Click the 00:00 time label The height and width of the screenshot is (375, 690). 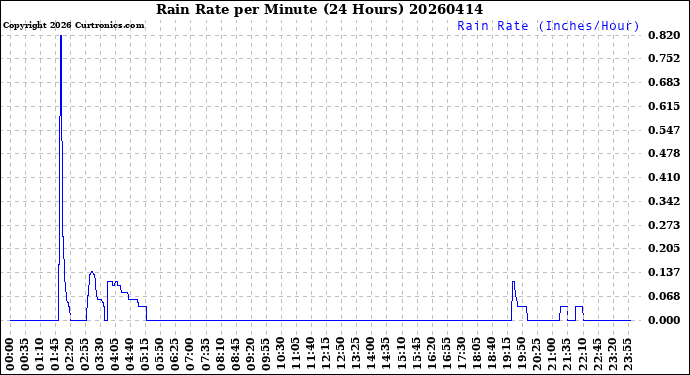coord(11,355)
